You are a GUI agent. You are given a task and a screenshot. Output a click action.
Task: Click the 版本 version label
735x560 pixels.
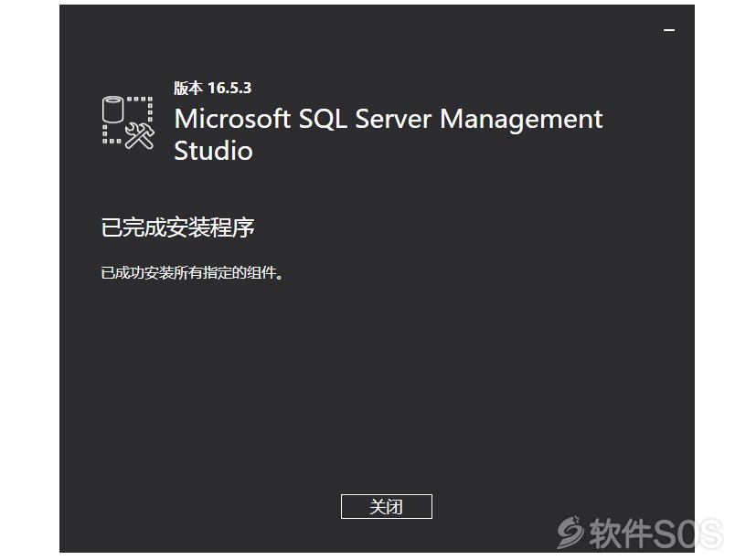point(188,88)
